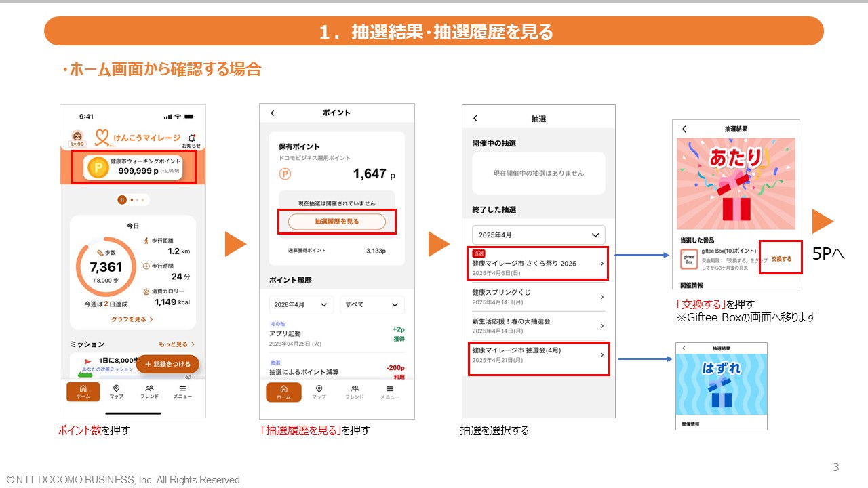Open the グラフを見る link

coord(132,319)
